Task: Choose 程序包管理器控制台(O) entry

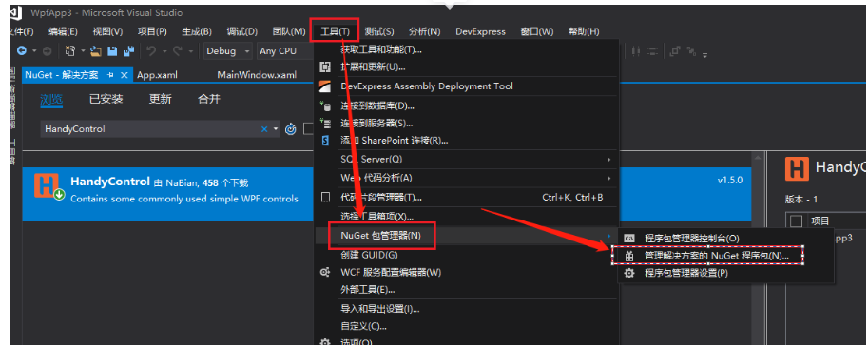Action: [x=692, y=238]
